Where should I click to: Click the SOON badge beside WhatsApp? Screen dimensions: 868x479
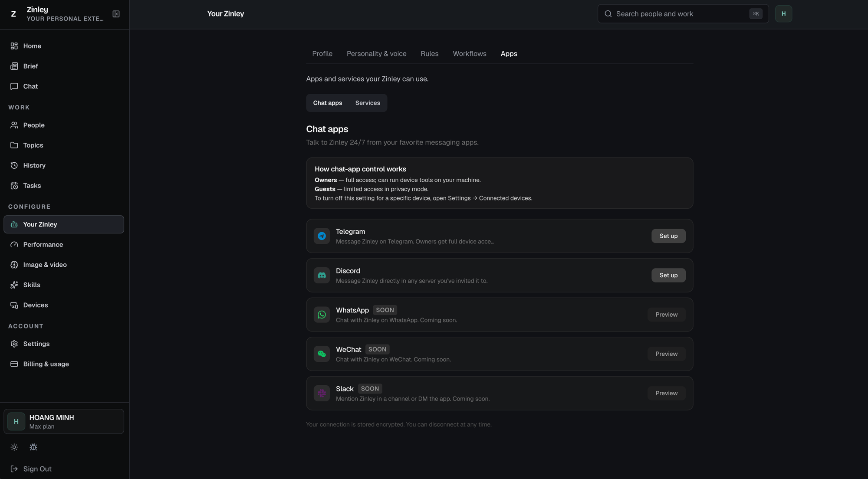385,310
